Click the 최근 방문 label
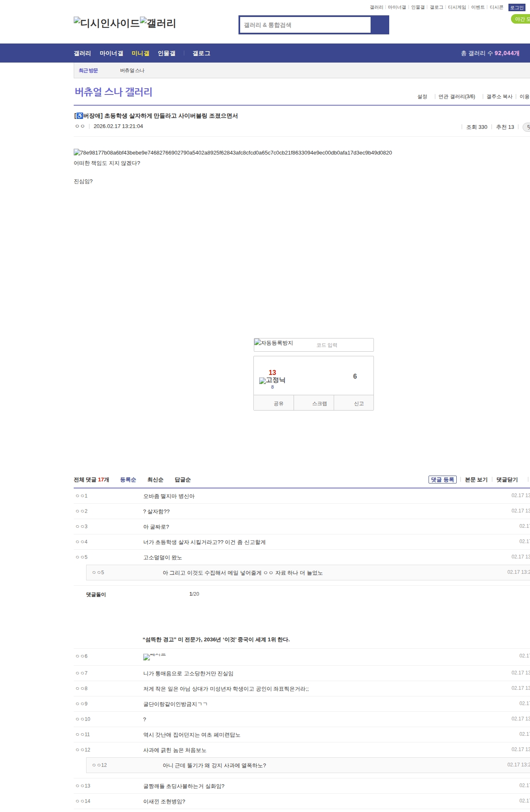 pyautogui.click(x=88, y=71)
